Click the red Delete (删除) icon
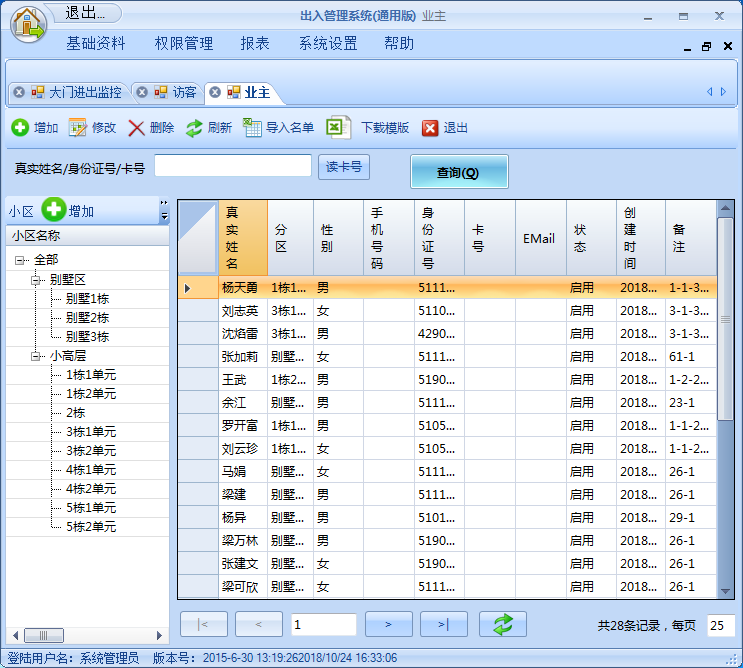The image size is (743, 668). tap(137, 128)
